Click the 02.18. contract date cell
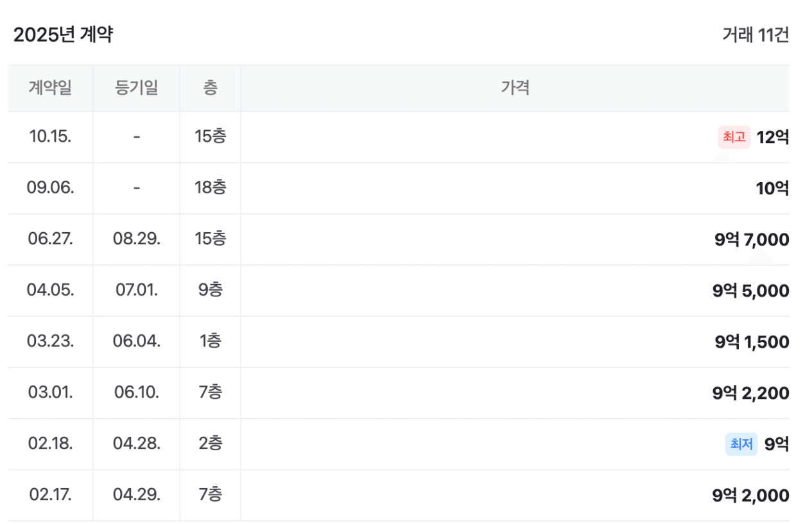Image resolution: width=812 pixels, height=524 pixels. pyautogui.click(x=50, y=444)
